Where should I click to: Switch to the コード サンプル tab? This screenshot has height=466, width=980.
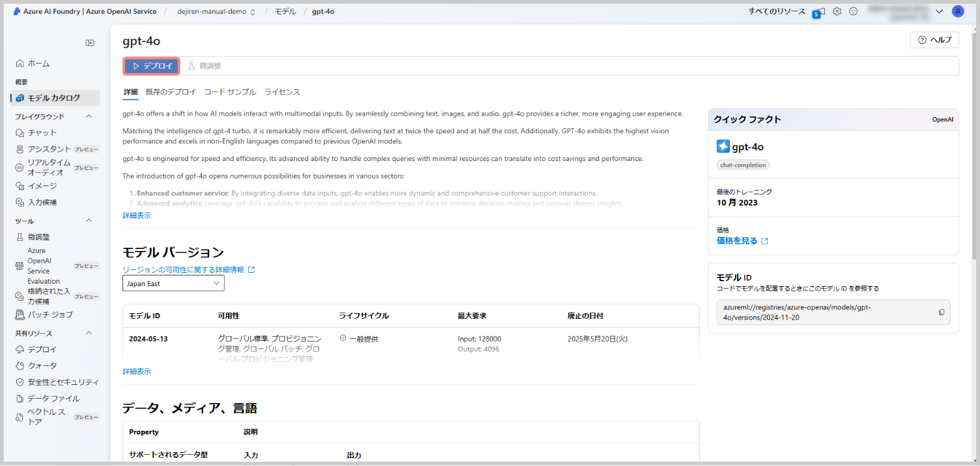coord(230,92)
